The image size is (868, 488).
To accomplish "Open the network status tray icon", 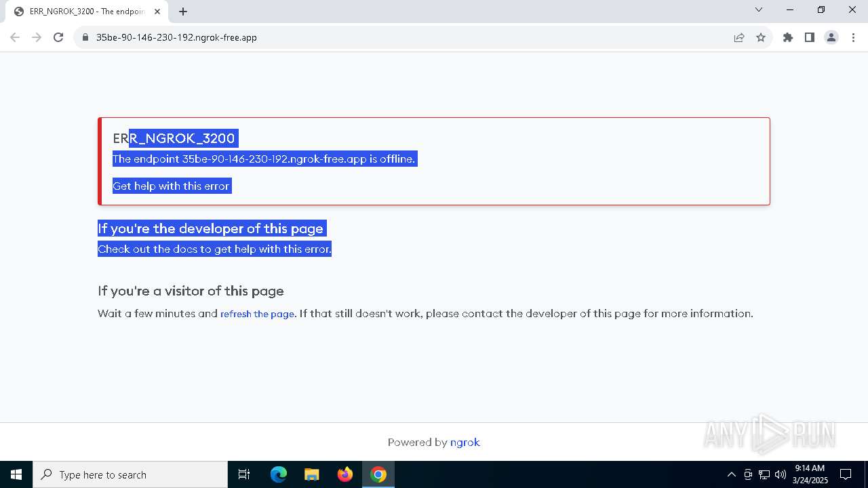I will pyautogui.click(x=764, y=474).
